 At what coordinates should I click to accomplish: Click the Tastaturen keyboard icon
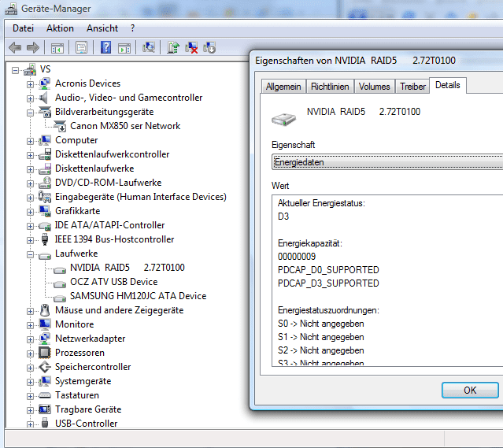[45, 395]
